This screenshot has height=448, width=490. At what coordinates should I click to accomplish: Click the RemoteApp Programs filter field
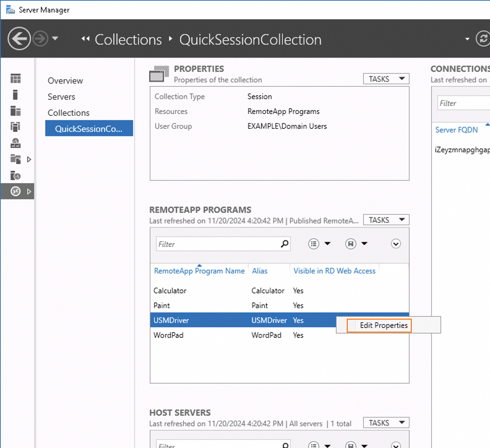coord(223,244)
